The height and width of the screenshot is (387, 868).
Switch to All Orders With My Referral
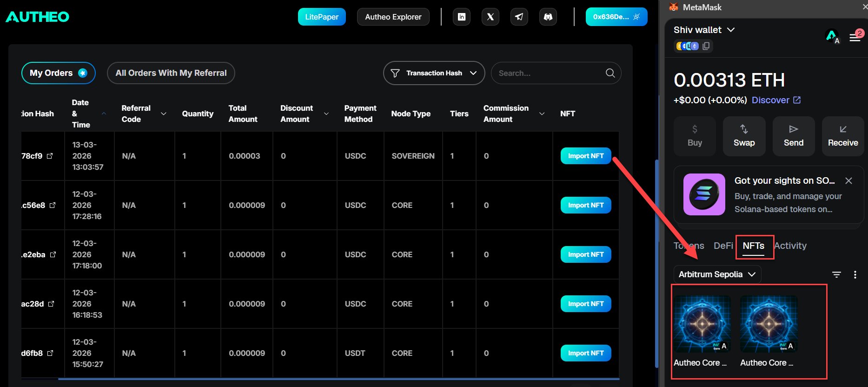tap(171, 73)
